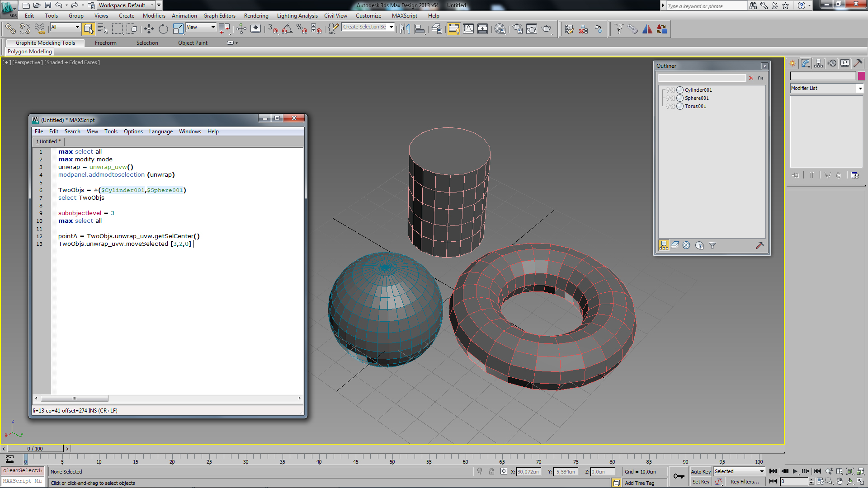Open the MAXScript main menu

(404, 16)
